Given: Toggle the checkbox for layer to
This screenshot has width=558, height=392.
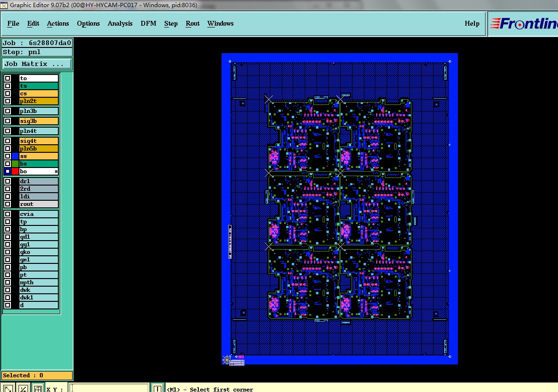Looking at the screenshot, I should pyautogui.click(x=8, y=78).
